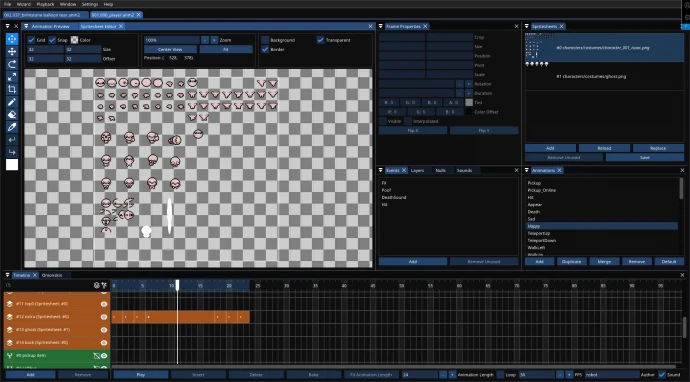The height and width of the screenshot is (382, 690).
Task: Expand the Timeline panel options triangle
Action: click(7, 275)
